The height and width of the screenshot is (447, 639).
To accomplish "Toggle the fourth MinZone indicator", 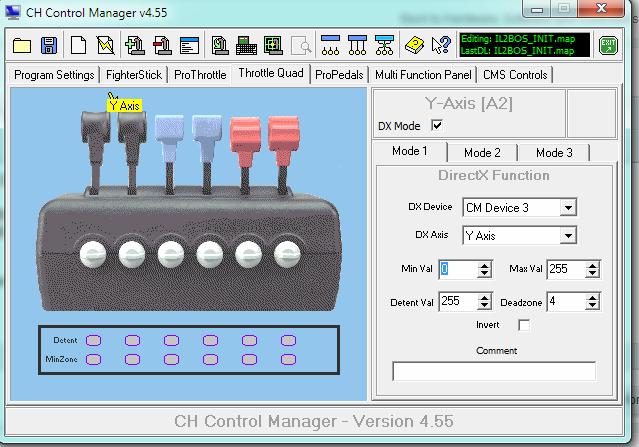I will 210,359.
